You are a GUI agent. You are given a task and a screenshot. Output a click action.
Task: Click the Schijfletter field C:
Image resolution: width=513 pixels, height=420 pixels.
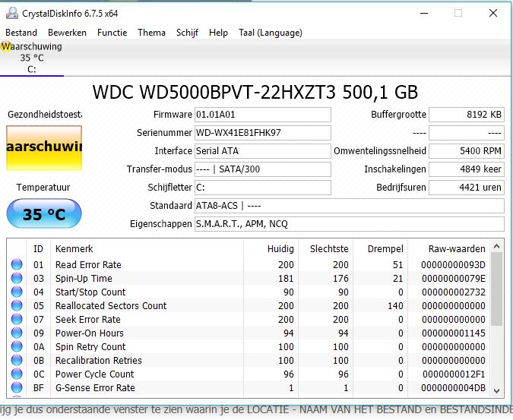[x=263, y=188]
